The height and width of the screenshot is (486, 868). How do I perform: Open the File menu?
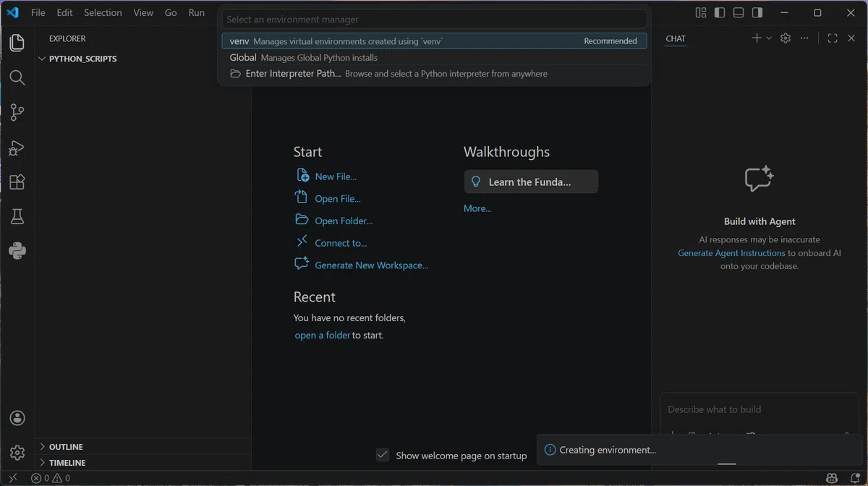[38, 12]
